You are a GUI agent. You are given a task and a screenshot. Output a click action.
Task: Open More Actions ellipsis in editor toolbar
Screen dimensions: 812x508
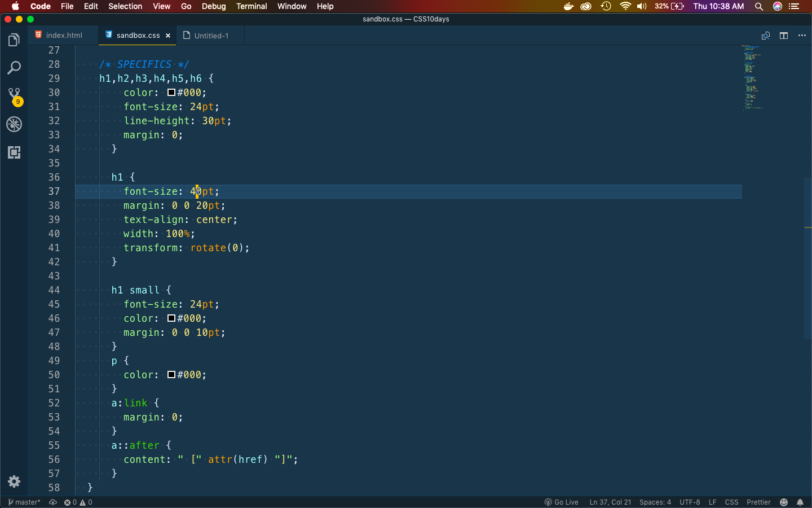point(802,36)
